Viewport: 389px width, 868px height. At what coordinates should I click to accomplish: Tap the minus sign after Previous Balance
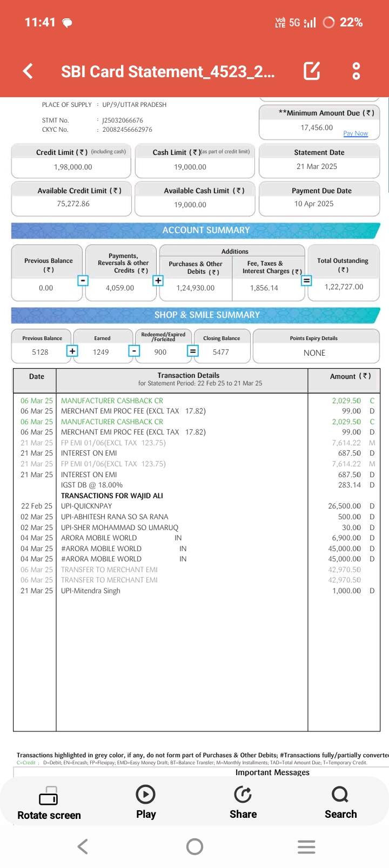(83, 281)
